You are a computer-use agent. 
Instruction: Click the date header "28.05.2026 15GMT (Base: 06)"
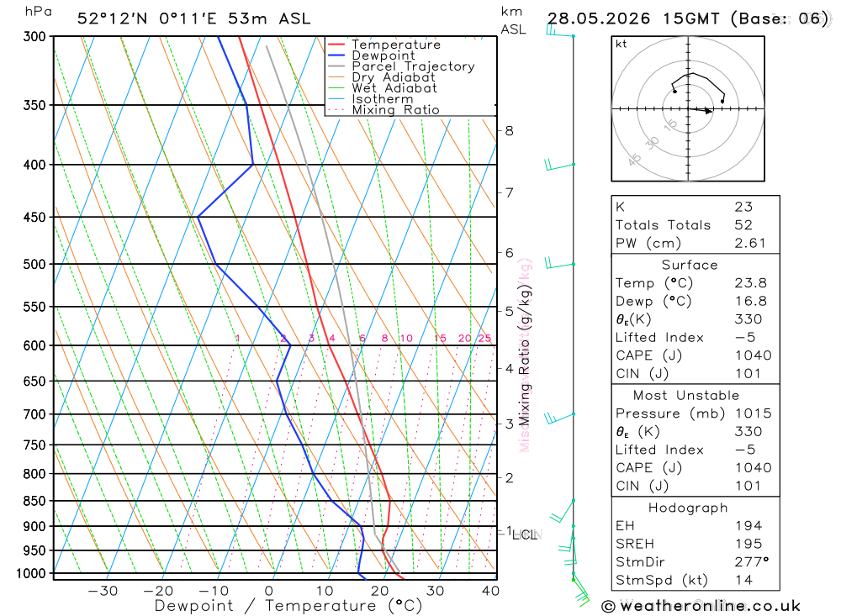(688, 18)
